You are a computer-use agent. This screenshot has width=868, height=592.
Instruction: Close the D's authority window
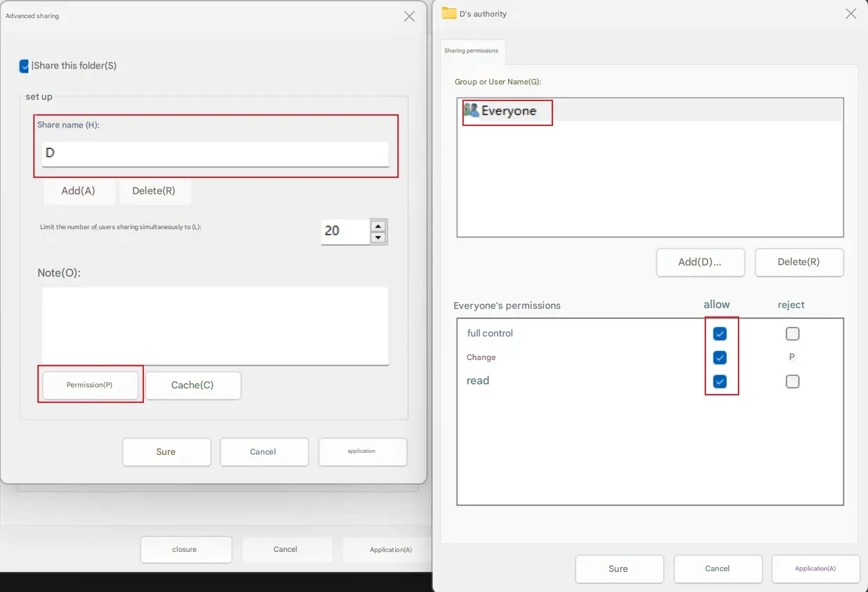pyautogui.click(x=851, y=14)
